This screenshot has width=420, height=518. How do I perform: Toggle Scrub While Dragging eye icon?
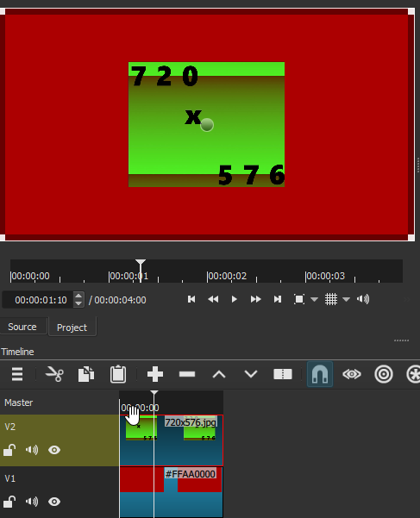click(x=352, y=374)
